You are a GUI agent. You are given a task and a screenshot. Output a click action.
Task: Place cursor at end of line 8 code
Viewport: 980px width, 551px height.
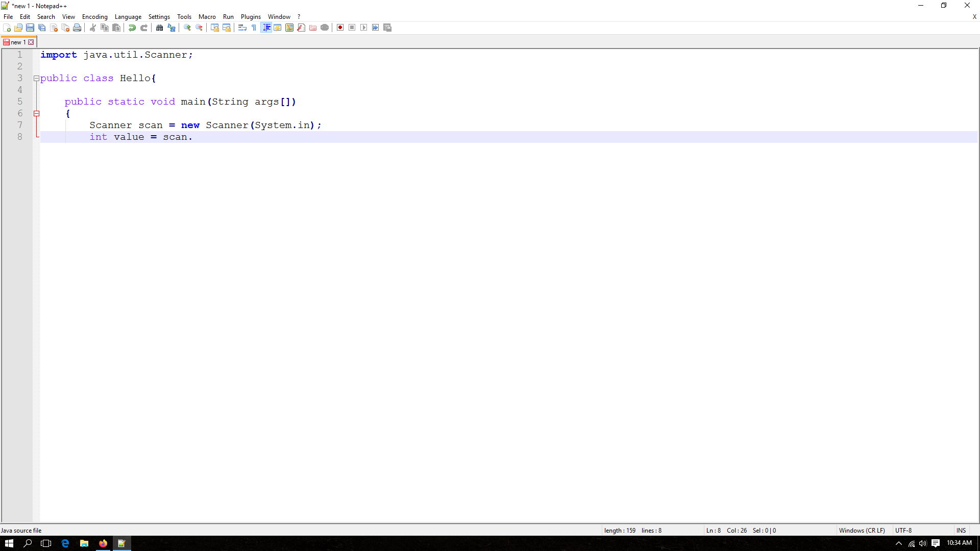click(193, 137)
